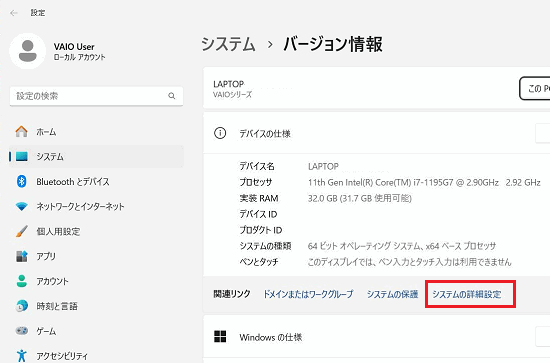Click the システムの種類 64 ビット value
Screen dimensions: 550x363
(402, 246)
